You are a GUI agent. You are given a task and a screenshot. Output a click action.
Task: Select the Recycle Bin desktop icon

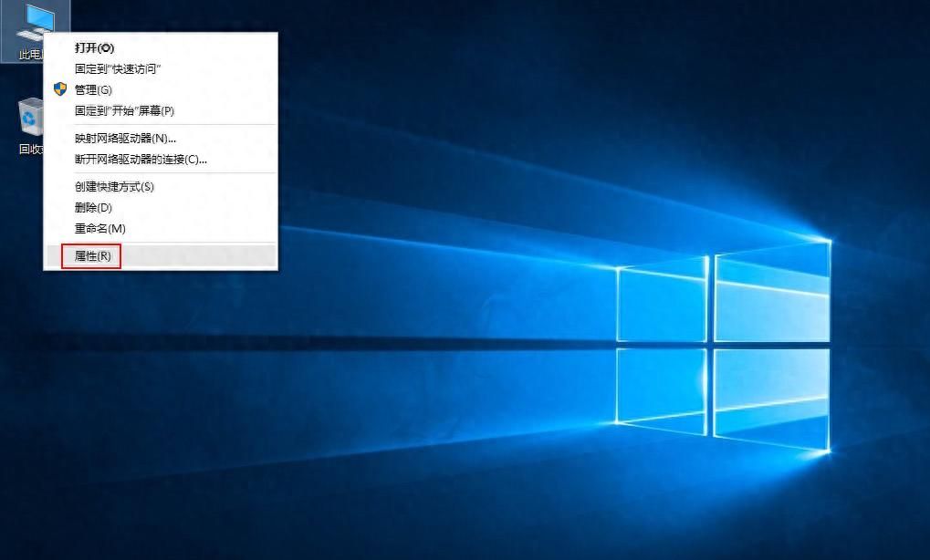coord(30,118)
